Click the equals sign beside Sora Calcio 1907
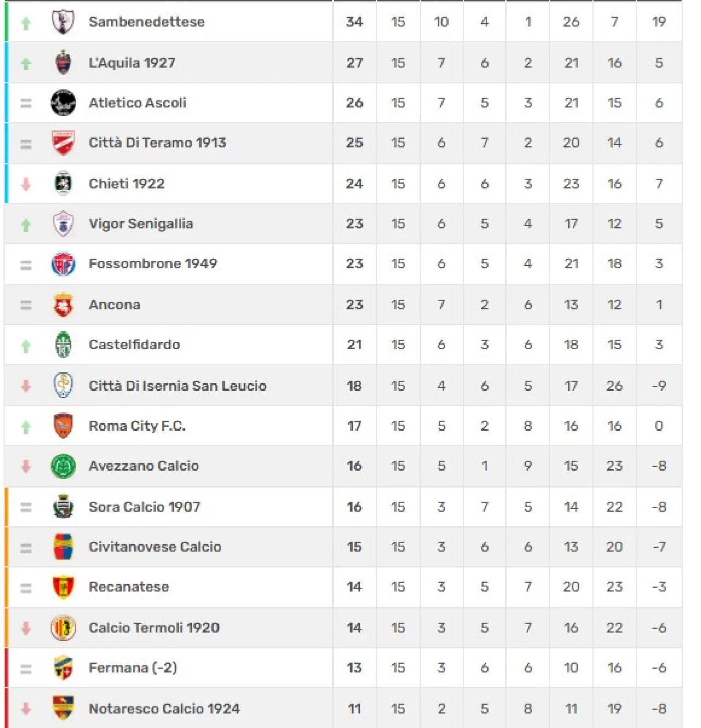 (x=26, y=507)
